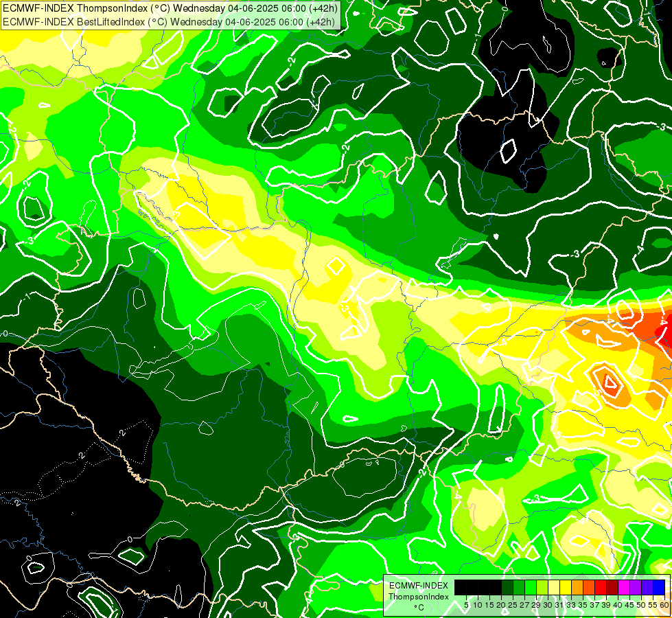
Task: Select the bright green 27-29 legend swatch
Action: (531, 587)
